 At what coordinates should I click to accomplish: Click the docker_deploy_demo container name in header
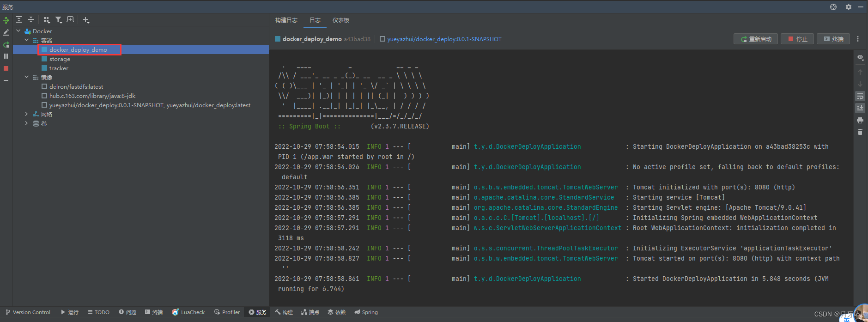(312, 39)
